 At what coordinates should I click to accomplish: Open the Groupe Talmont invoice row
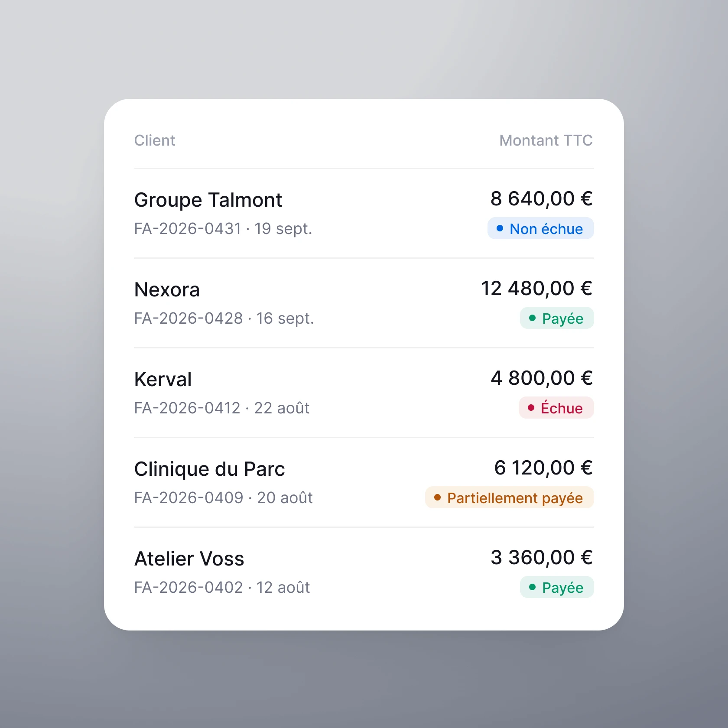[364, 214]
